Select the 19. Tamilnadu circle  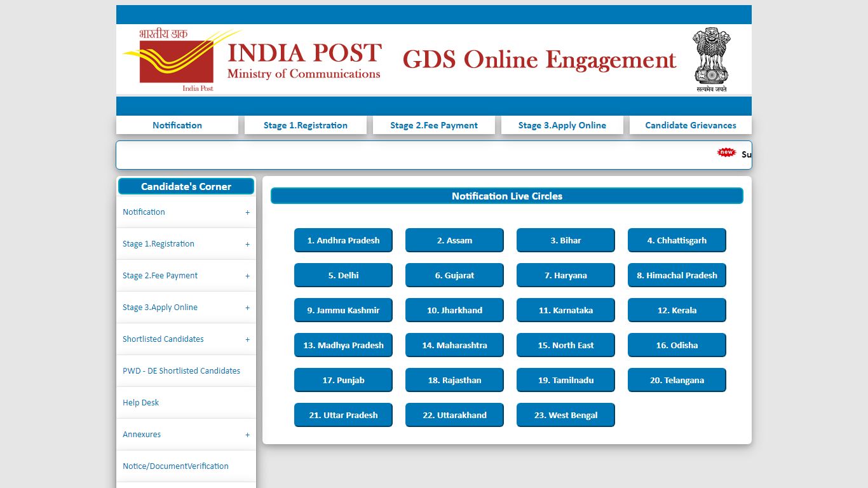point(566,380)
